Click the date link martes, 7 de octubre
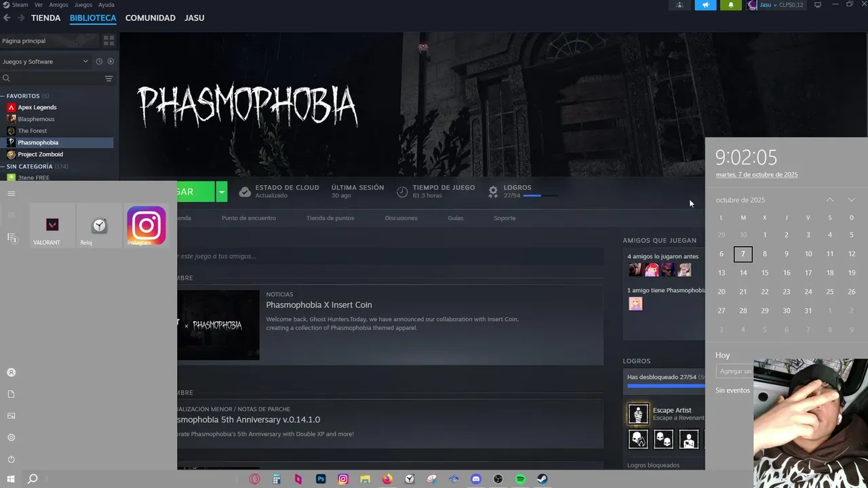The image size is (868, 488). tap(757, 175)
